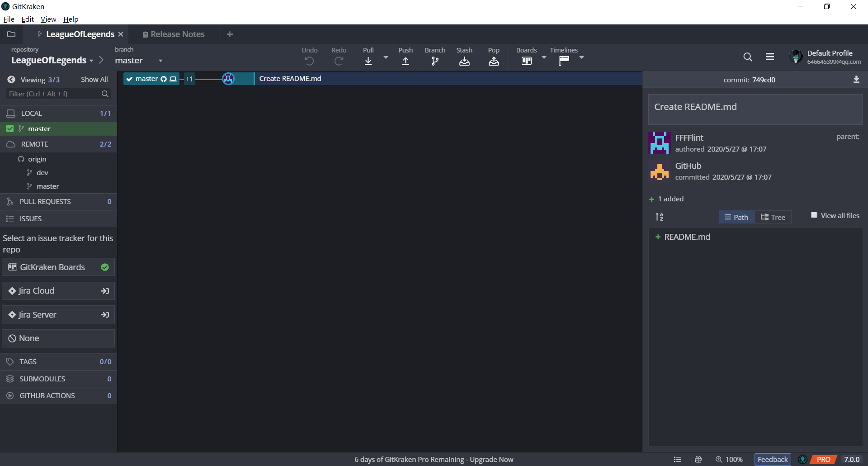Switch file list to Path view
The width and height of the screenshot is (868, 466).
coord(736,217)
